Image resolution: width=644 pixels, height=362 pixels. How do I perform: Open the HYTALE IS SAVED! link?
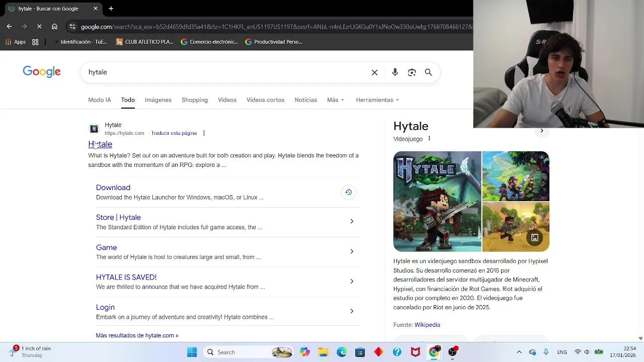click(126, 277)
